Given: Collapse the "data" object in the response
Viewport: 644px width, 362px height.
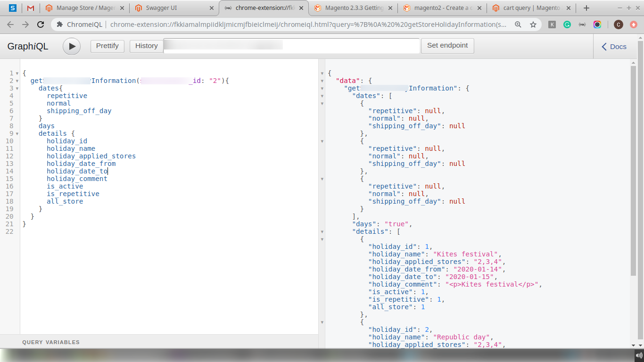Looking at the screenshot, I should (x=322, y=81).
